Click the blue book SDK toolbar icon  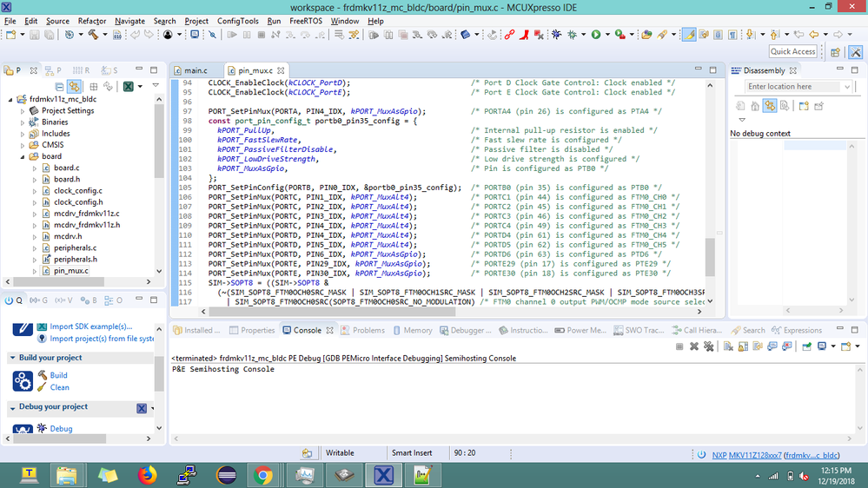465,35
